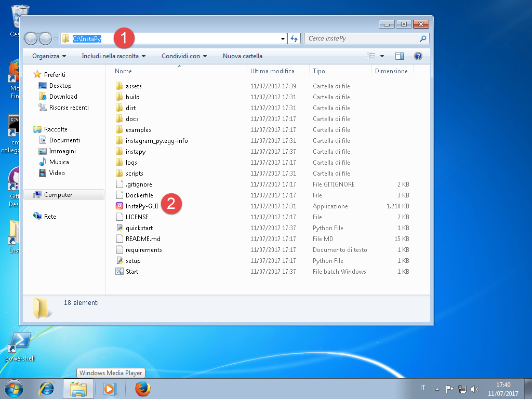The image size is (532, 399).
Task: Select the dist folder icon
Action: coord(119,108)
